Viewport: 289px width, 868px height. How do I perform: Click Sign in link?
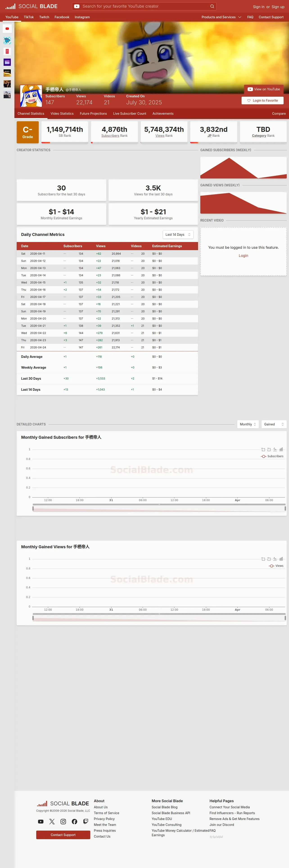258,7
